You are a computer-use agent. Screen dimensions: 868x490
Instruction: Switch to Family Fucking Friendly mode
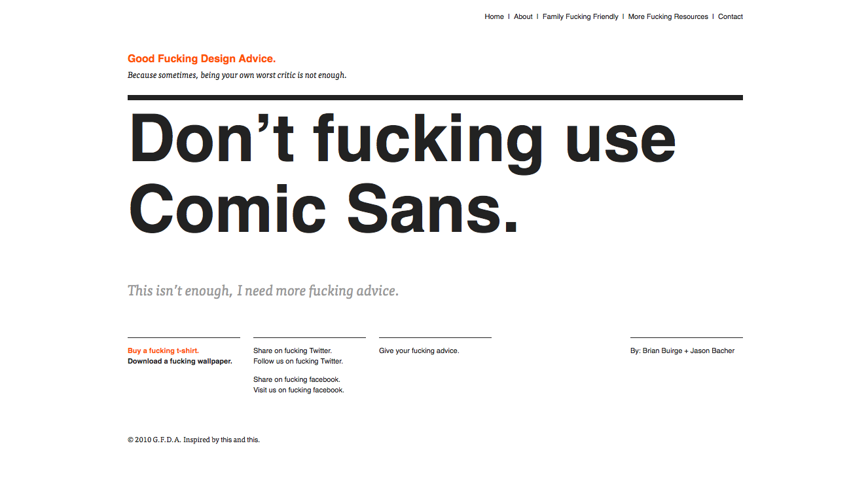pyautogui.click(x=581, y=17)
